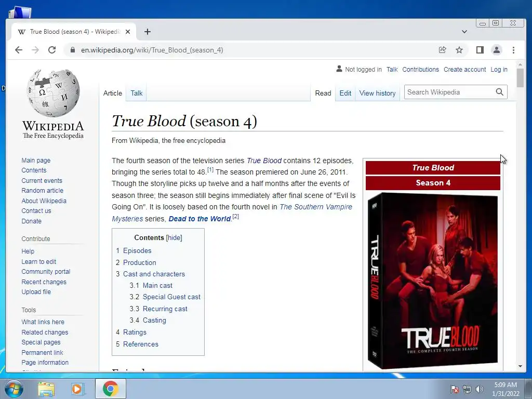Open the Page information sidebar link

pyautogui.click(x=45, y=362)
